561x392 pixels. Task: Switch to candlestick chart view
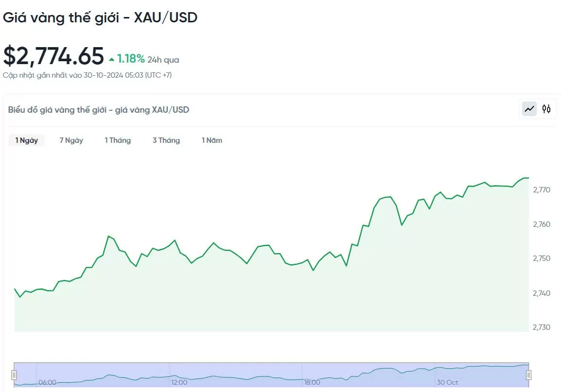click(546, 109)
